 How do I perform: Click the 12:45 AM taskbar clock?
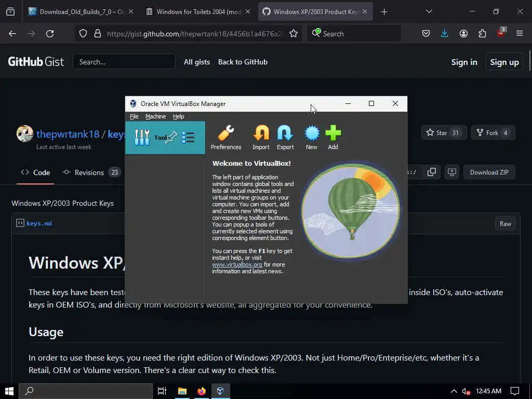[488, 391]
